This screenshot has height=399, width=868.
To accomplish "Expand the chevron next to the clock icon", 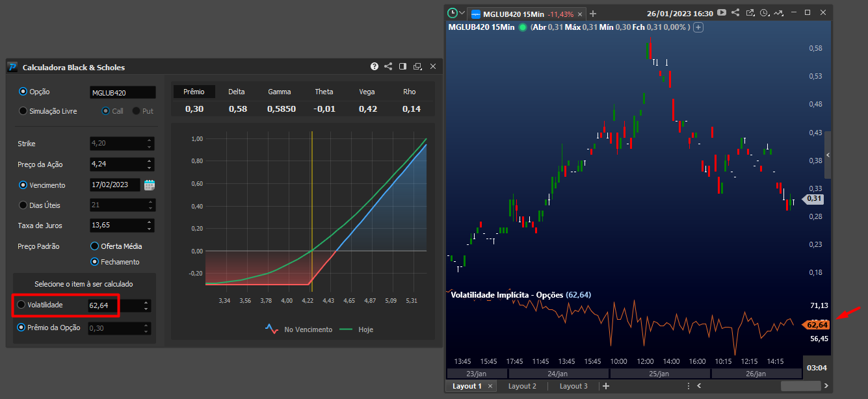I will pyautogui.click(x=462, y=13).
